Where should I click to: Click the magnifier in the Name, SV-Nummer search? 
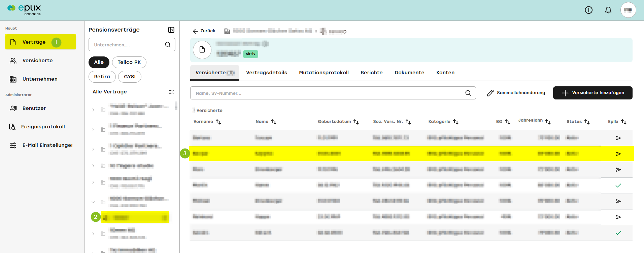pos(468,93)
